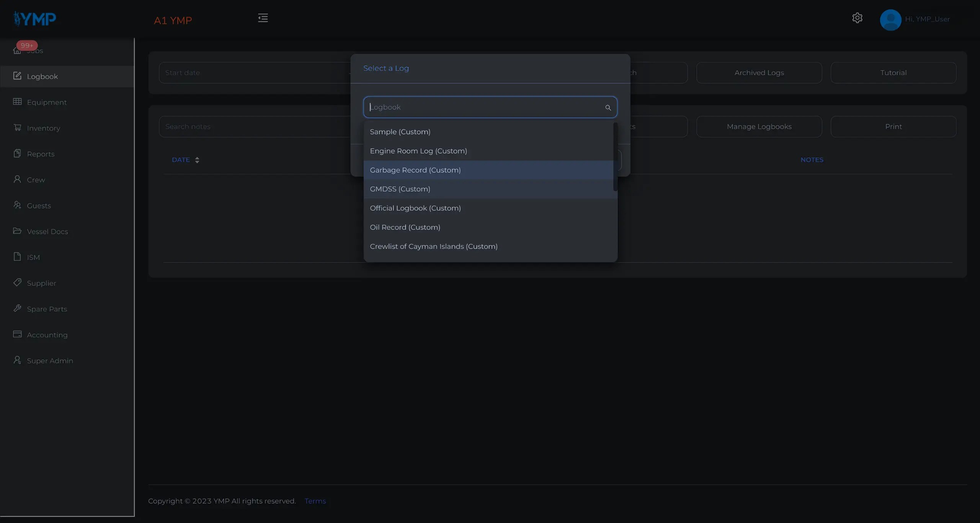Image resolution: width=980 pixels, height=523 pixels.
Task: Choose Engine Room Log (Custom) option
Action: (x=418, y=151)
